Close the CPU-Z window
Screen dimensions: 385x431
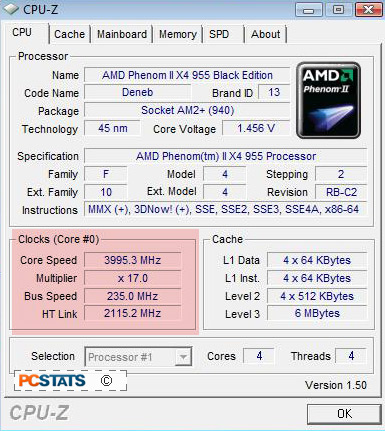point(368,10)
